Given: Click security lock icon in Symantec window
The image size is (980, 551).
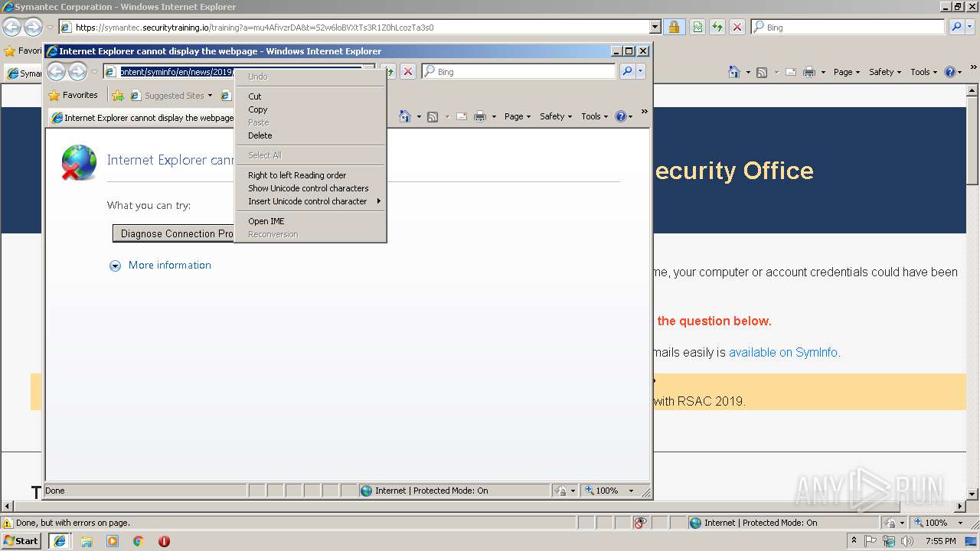Looking at the screenshot, I should pos(674,27).
